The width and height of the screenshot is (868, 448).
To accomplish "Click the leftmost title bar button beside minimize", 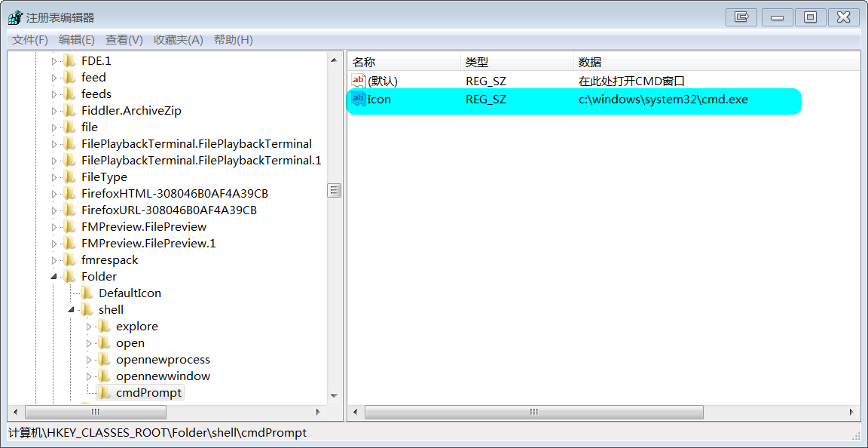I will [741, 17].
